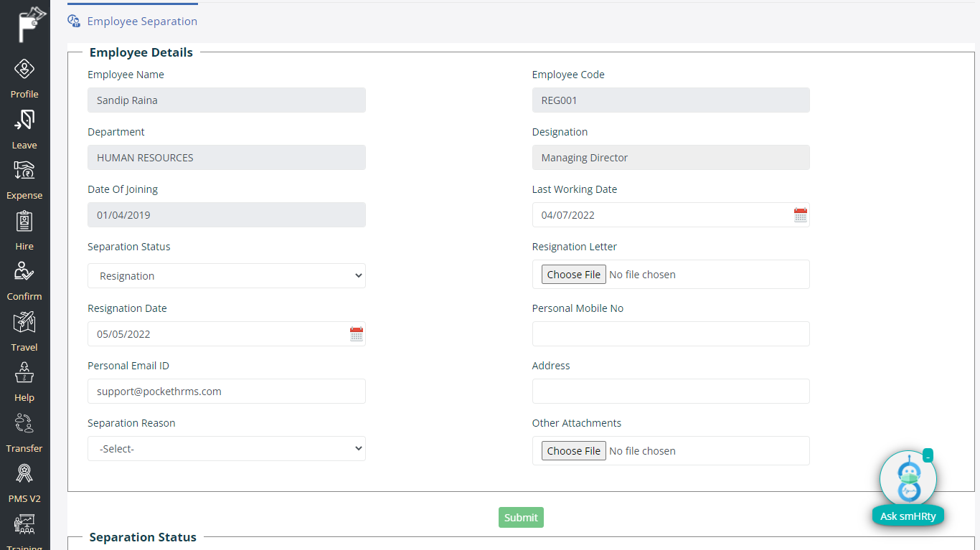Open Resignation Date calendar picker
This screenshot has width=980, height=550.
(x=357, y=334)
